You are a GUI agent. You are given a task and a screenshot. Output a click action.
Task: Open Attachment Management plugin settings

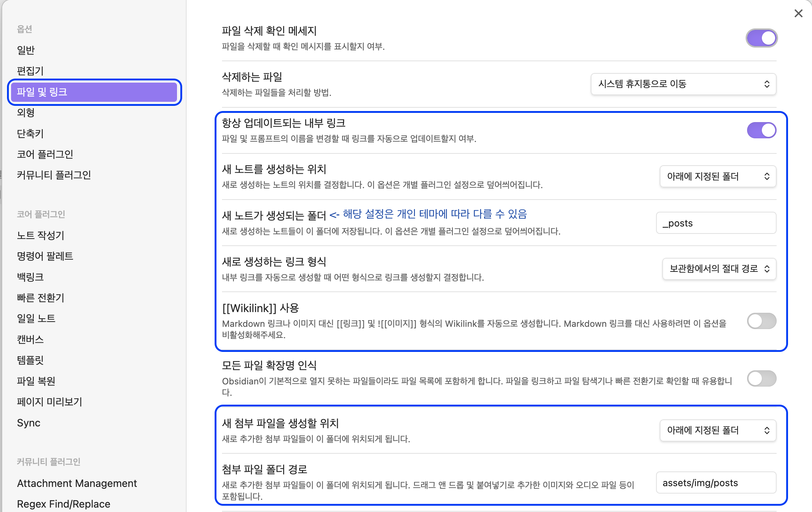(94, 483)
